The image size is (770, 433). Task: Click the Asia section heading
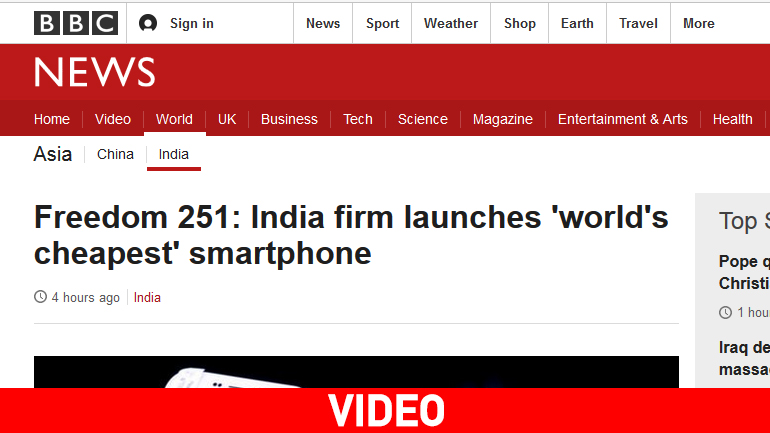tap(53, 154)
